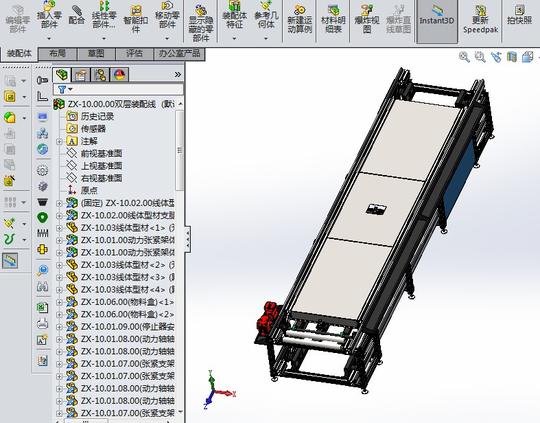Click Zoom to Fit magnifier icon
Screen dimensions: 540x423
tap(464, 57)
